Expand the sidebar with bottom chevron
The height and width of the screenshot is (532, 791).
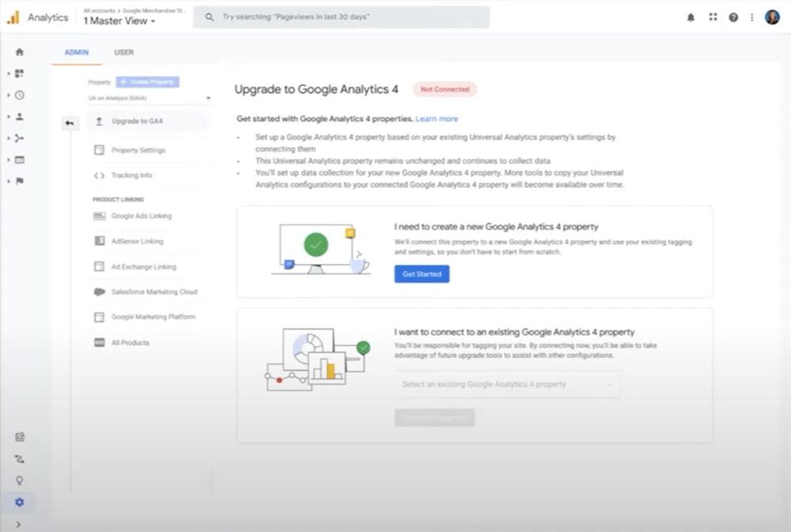19,524
